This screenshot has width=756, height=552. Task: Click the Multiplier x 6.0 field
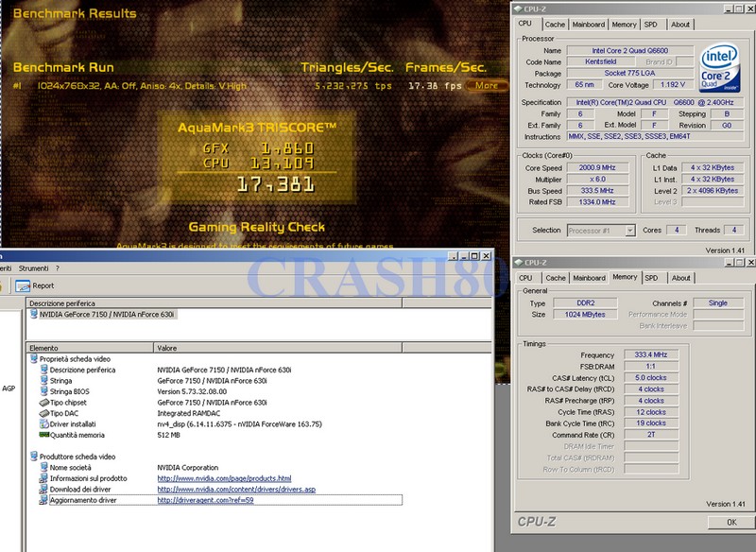click(x=597, y=180)
